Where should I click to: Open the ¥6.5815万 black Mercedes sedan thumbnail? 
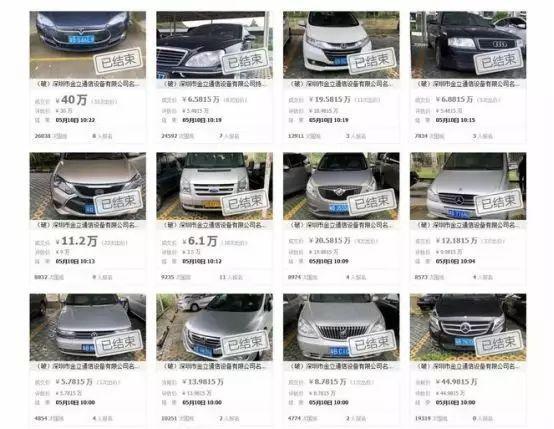[214, 45]
